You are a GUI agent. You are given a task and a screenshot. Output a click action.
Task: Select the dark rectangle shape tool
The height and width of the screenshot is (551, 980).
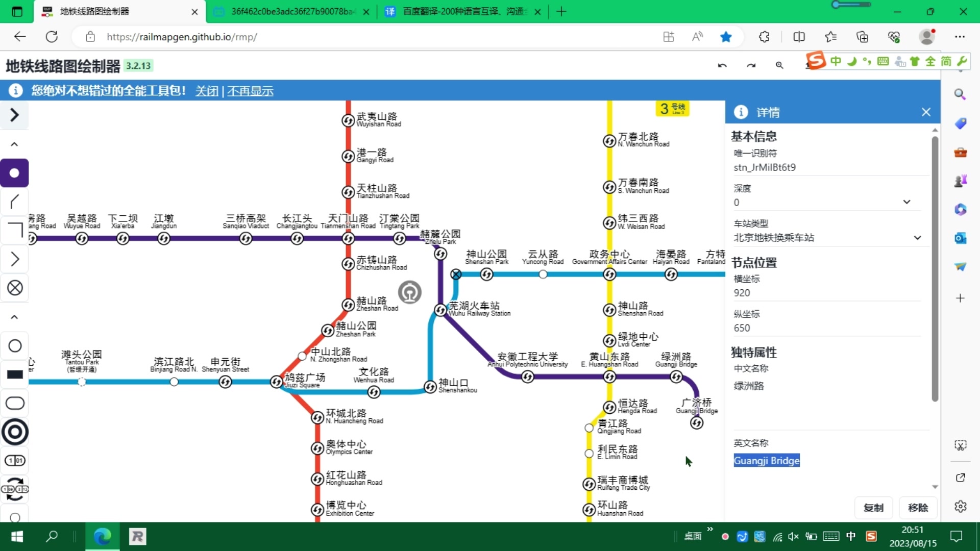click(15, 374)
